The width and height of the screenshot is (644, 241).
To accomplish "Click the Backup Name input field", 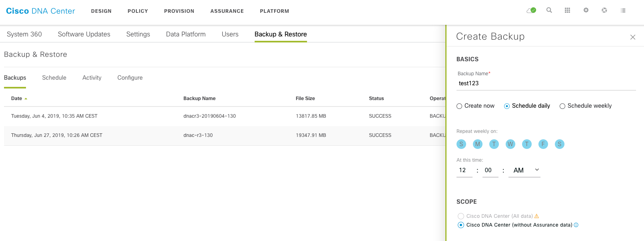I will point(546,83).
